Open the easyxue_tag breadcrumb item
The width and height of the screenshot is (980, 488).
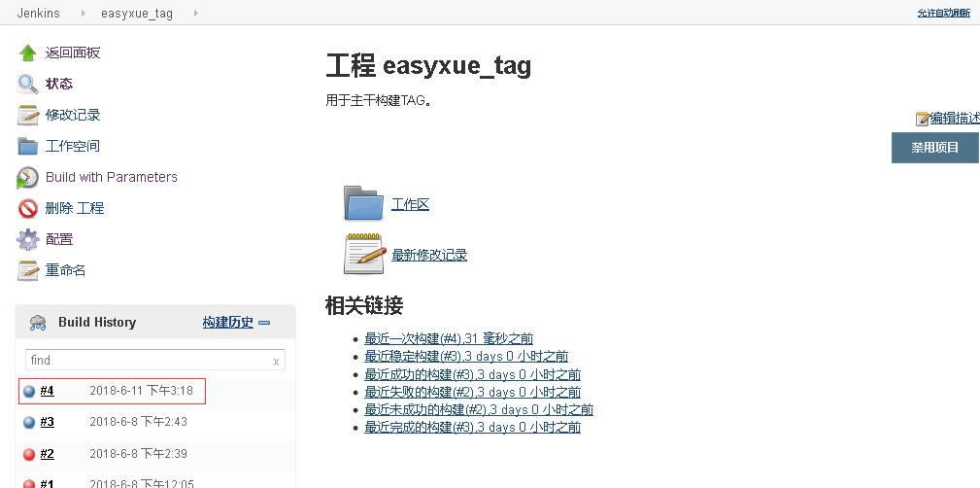pos(137,14)
